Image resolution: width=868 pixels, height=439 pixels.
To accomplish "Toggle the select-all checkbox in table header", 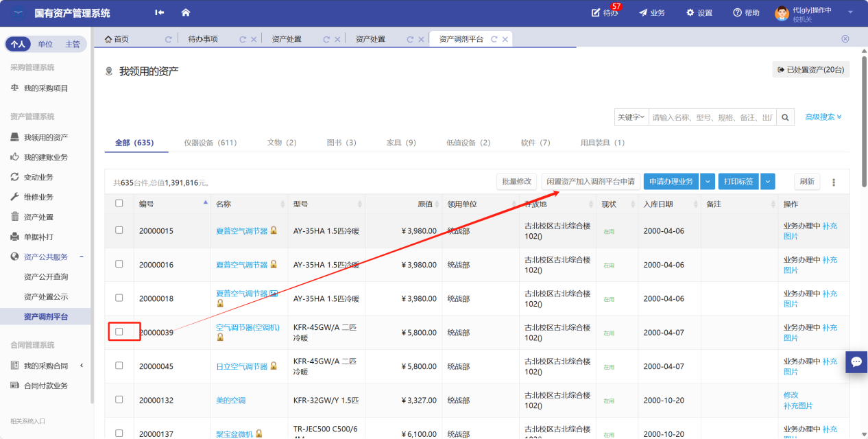I will pyautogui.click(x=119, y=203).
